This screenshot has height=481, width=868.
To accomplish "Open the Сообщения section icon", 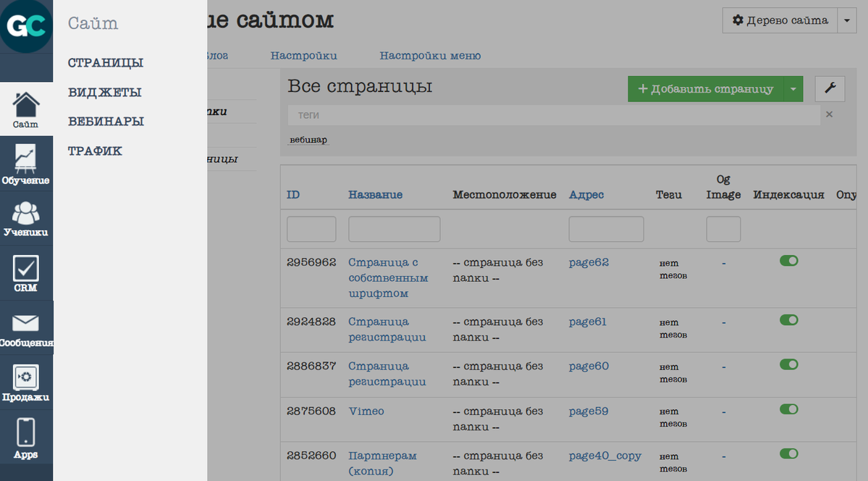I will 26,328.
